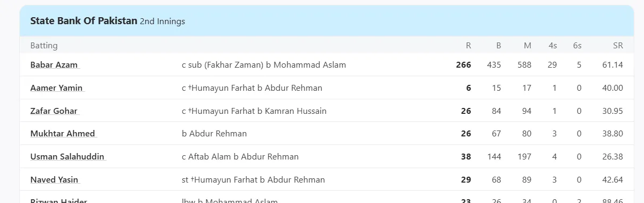Click Zafar Gohar name link
Screen dimensions: 644x203
[54, 111]
